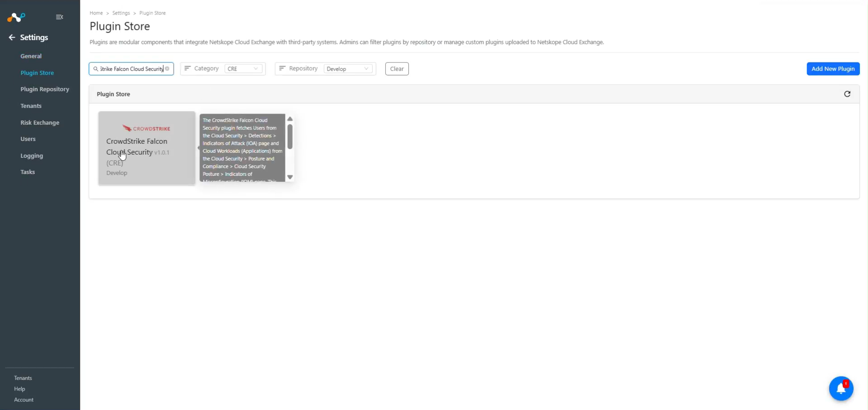Click the Plugin Store panel header text
Screen dimensions: 868x410
coord(114,94)
